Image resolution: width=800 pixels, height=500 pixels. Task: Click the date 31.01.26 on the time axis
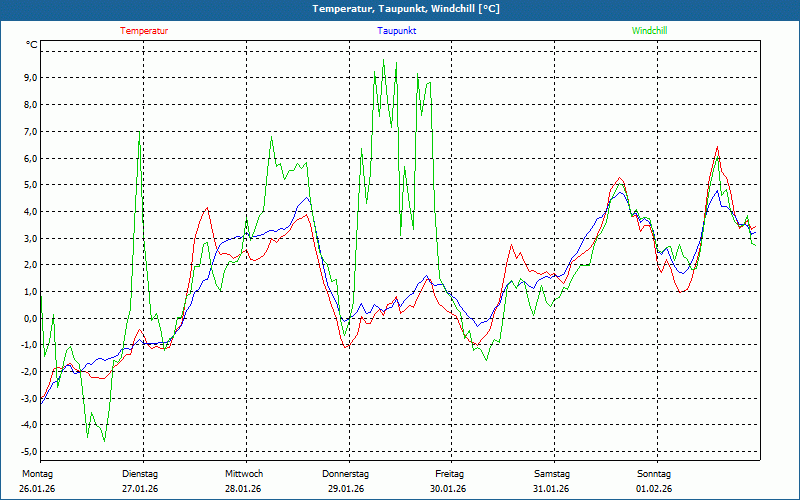(x=552, y=489)
